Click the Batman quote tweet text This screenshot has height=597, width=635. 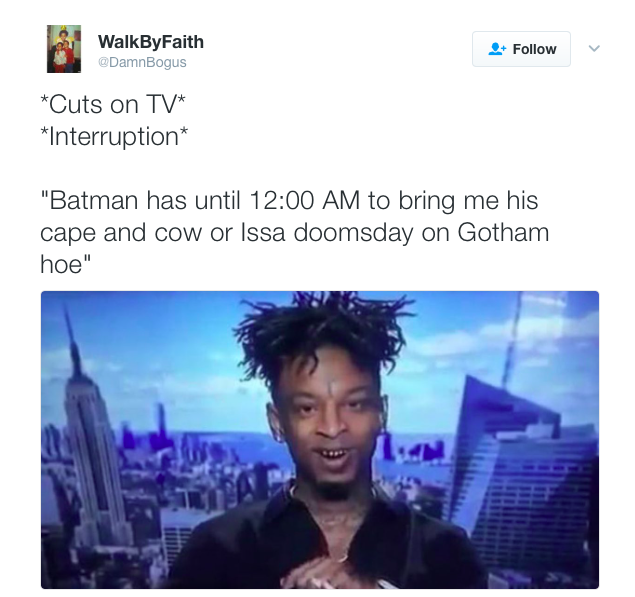(294, 232)
